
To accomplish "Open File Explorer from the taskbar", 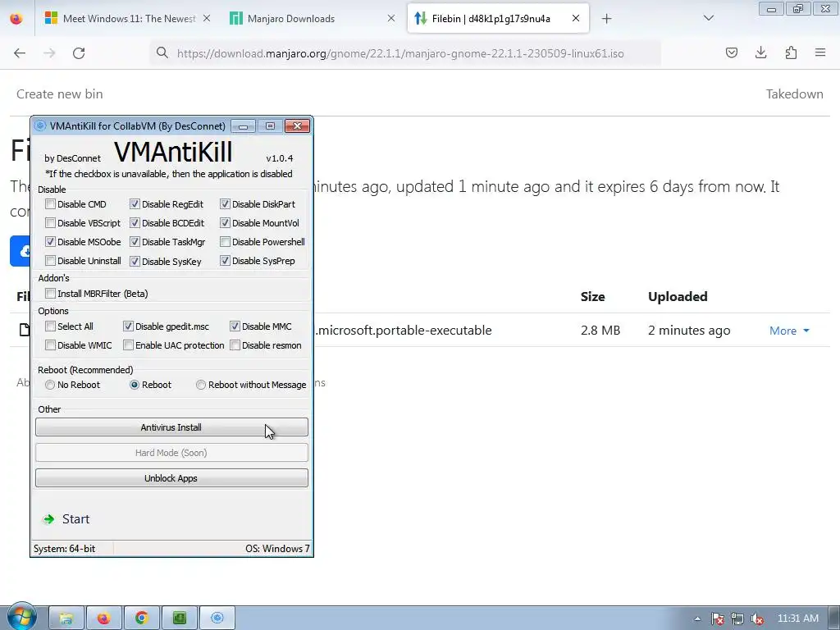I will 66,619.
